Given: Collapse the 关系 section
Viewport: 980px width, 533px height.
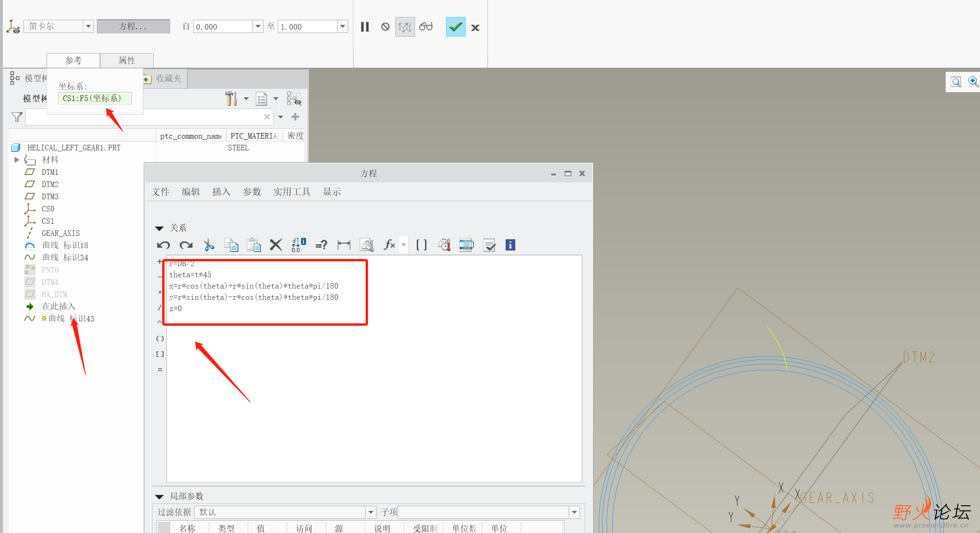Looking at the screenshot, I should tap(159, 228).
